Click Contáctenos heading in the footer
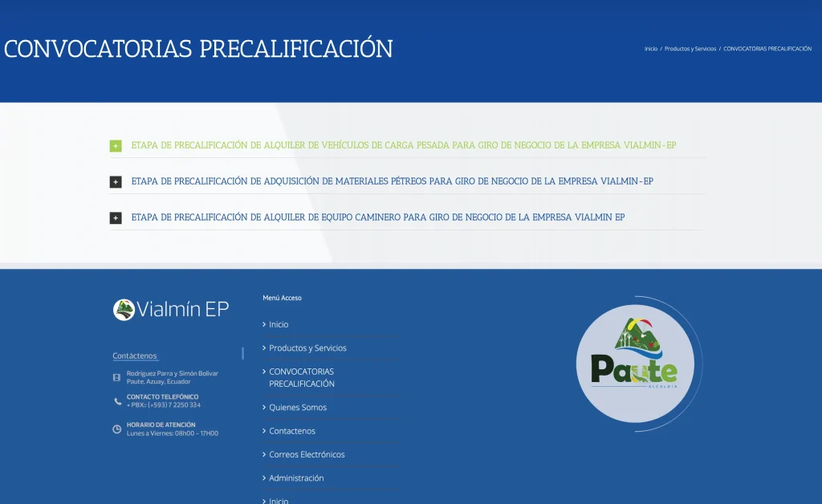The image size is (822, 504). pyautogui.click(x=133, y=355)
